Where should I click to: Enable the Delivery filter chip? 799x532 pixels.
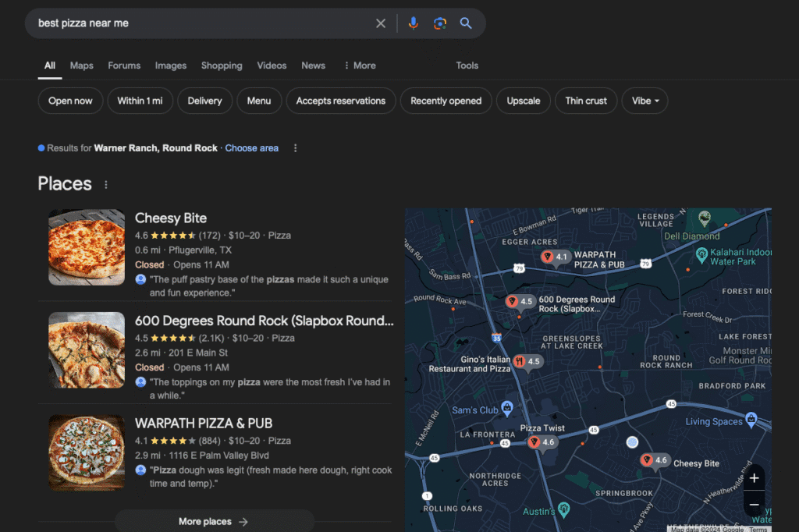click(x=204, y=101)
